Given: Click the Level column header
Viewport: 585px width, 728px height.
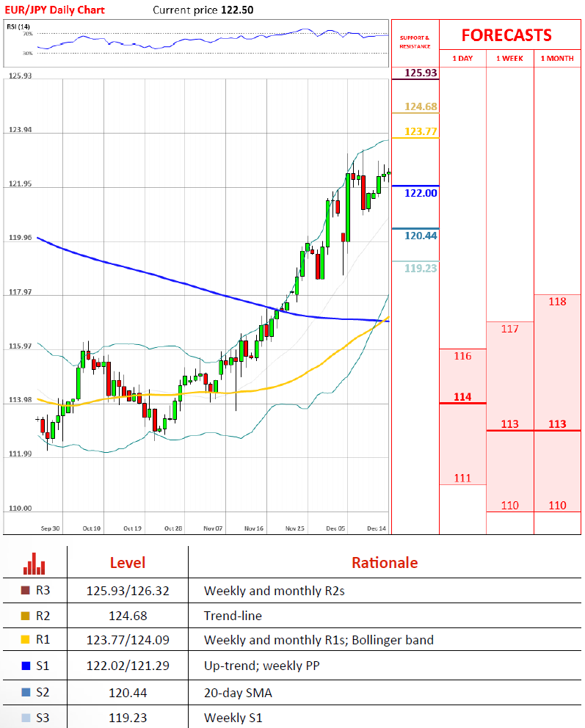Looking at the screenshot, I should coord(128,563).
